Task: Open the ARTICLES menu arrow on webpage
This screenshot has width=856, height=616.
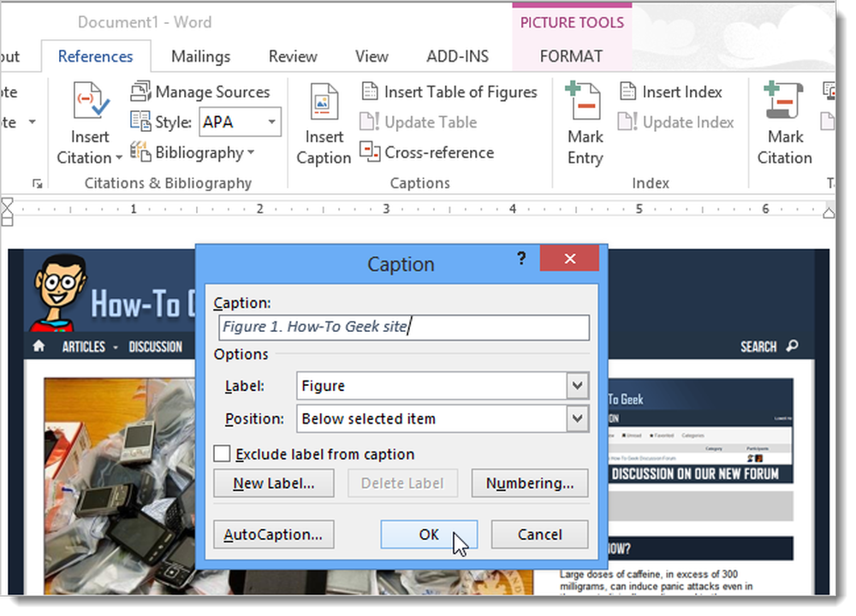Action: coord(116,347)
